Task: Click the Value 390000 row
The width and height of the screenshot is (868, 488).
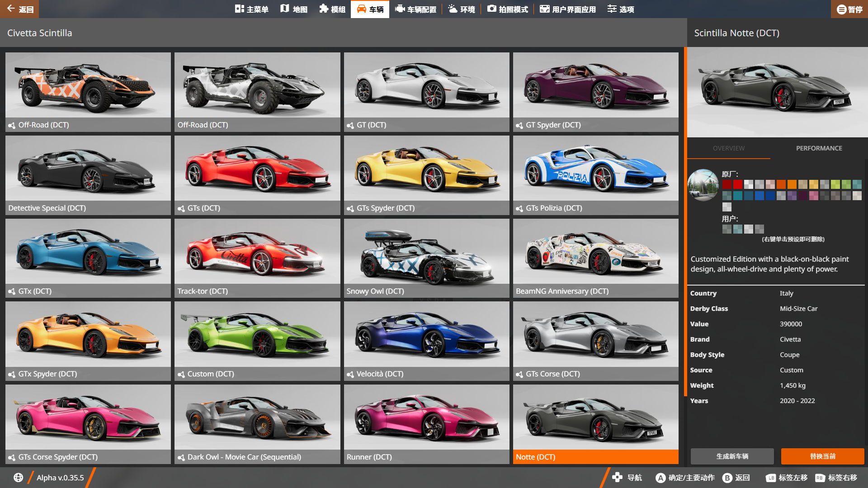Action: 776,324
